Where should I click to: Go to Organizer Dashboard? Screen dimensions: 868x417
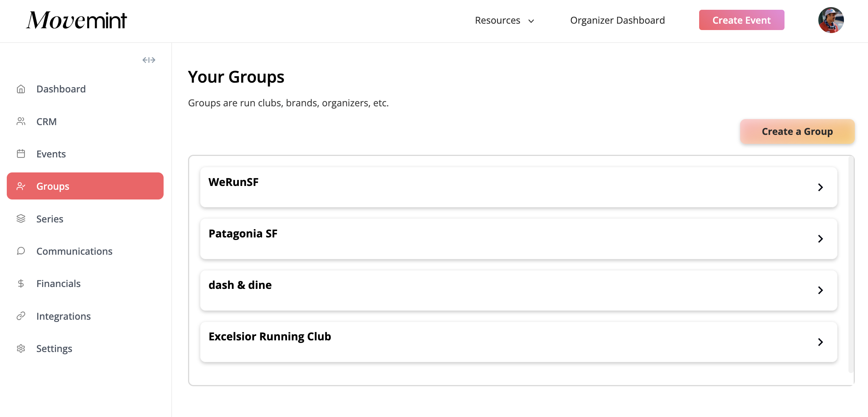617,20
